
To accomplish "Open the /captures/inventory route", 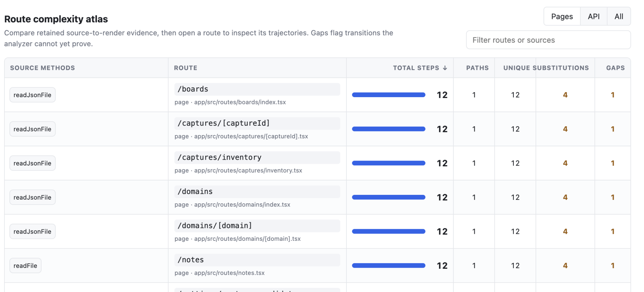I will [257, 157].
